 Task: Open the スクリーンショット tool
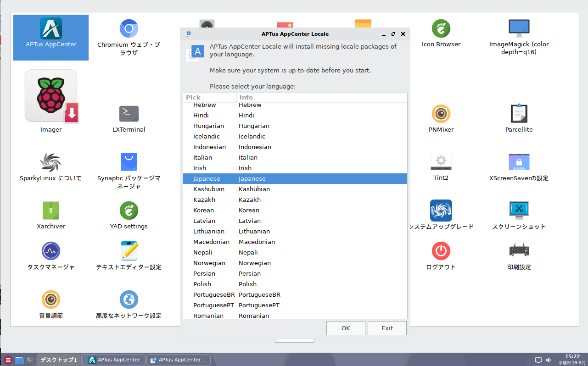[519, 211]
